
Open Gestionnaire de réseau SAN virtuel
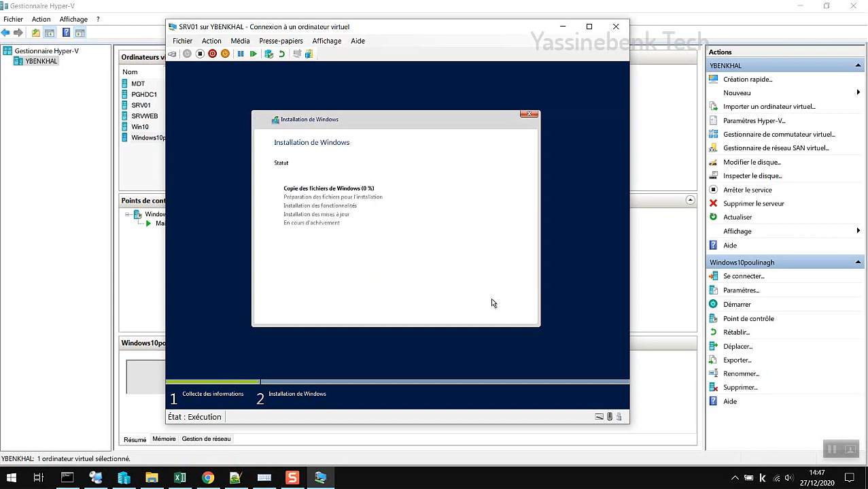coord(776,148)
